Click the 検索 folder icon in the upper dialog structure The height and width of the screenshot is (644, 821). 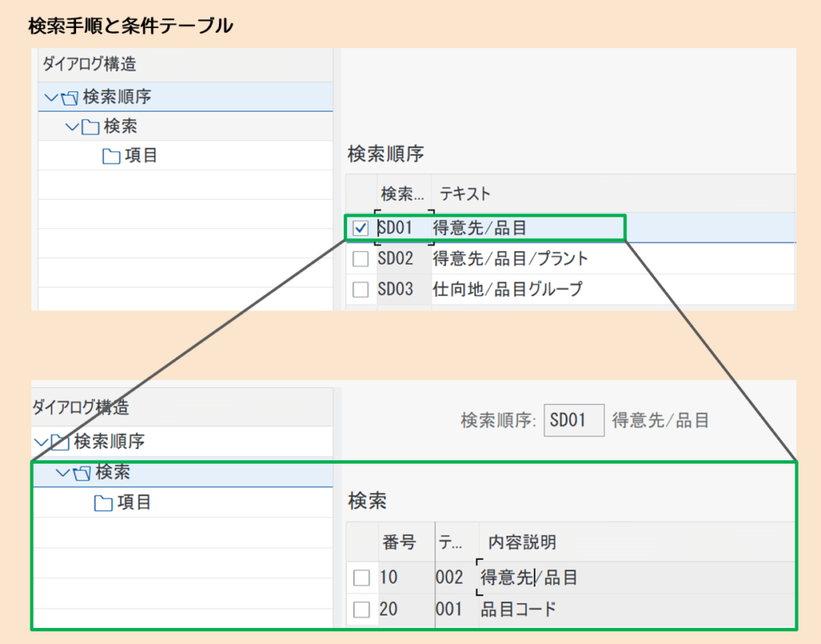[x=91, y=126]
